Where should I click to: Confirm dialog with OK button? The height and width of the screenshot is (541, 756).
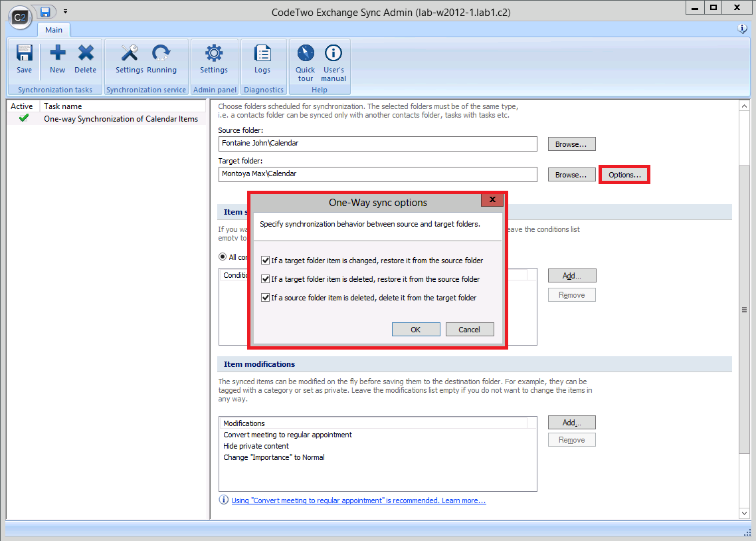[416, 330]
